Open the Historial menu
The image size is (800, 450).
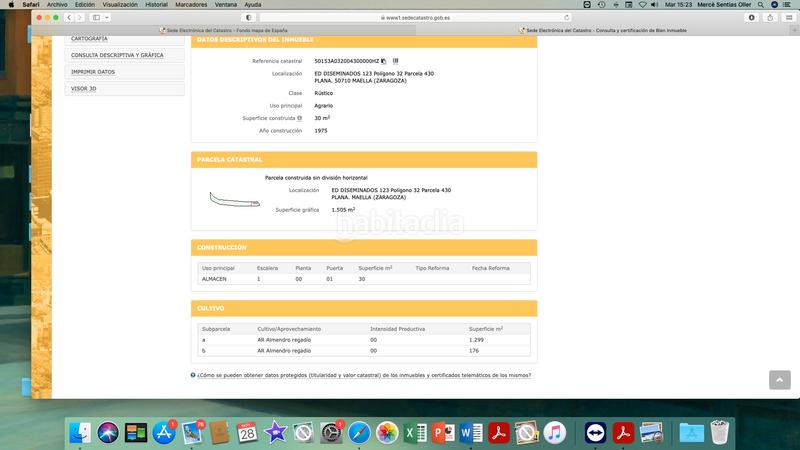157,5
